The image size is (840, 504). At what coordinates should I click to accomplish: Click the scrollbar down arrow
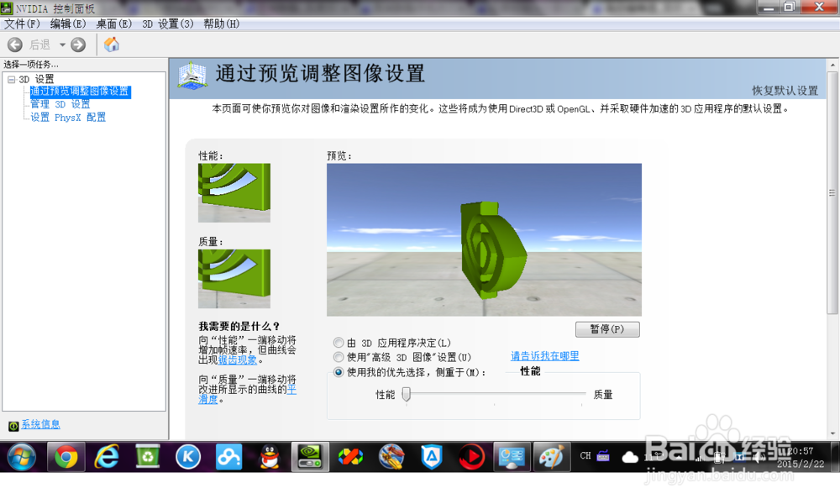(832, 433)
